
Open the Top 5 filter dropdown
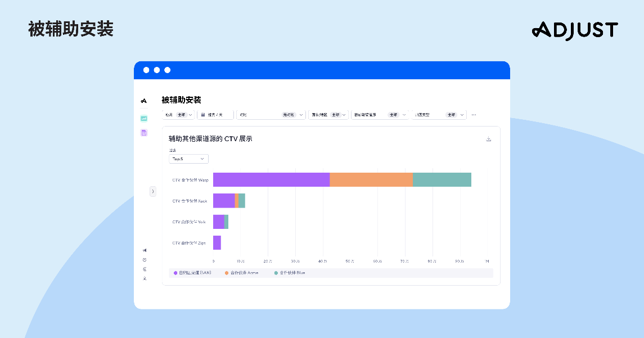pos(188,159)
